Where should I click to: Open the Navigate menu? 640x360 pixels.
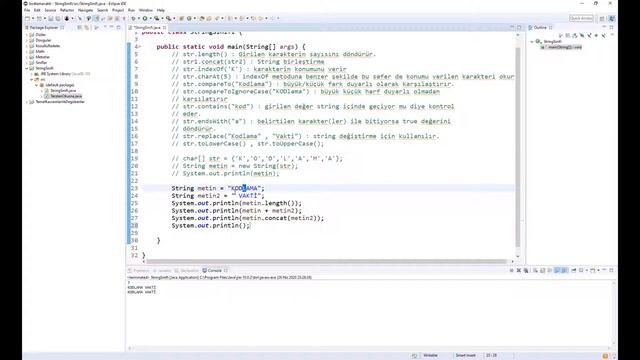click(85, 10)
